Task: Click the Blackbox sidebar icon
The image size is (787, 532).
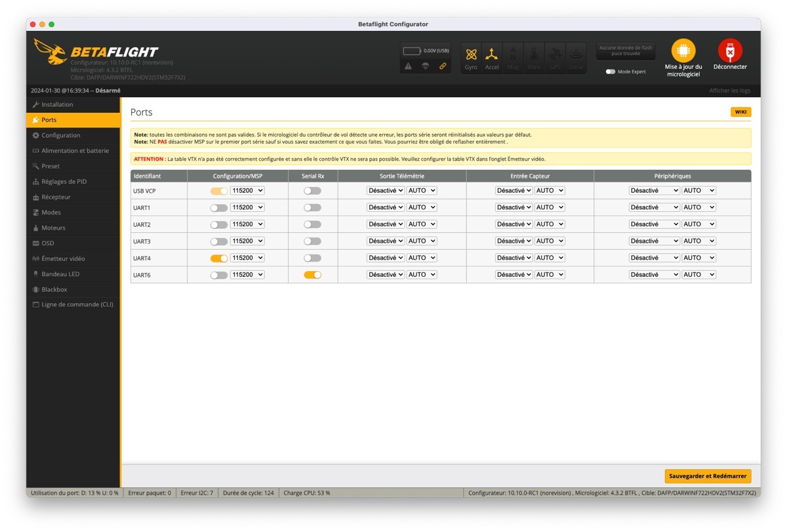Action: [x=36, y=289]
